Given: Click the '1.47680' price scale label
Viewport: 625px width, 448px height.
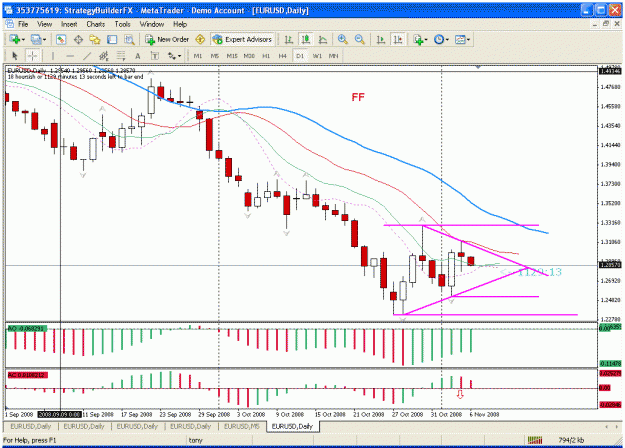Looking at the screenshot, I should [x=611, y=87].
